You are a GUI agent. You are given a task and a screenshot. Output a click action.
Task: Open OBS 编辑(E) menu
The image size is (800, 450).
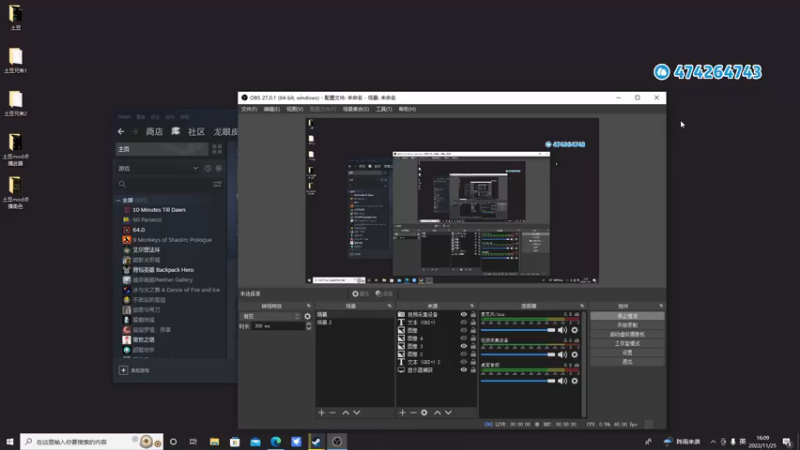pos(271,109)
